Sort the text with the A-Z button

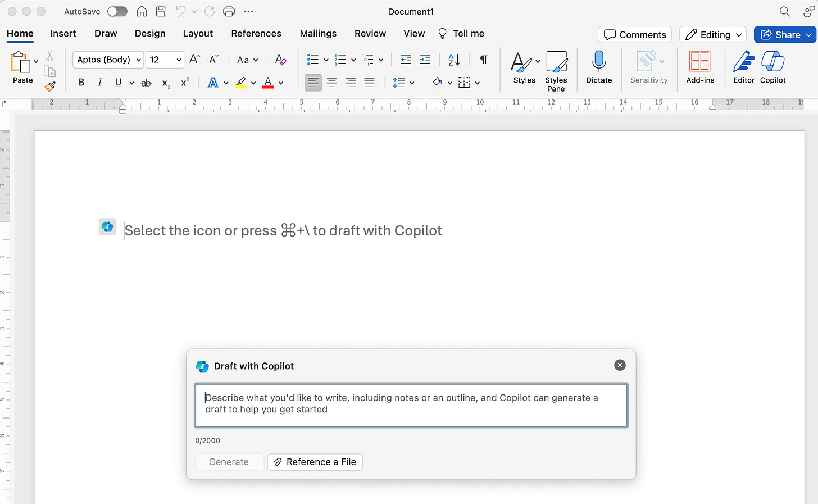[x=454, y=60]
